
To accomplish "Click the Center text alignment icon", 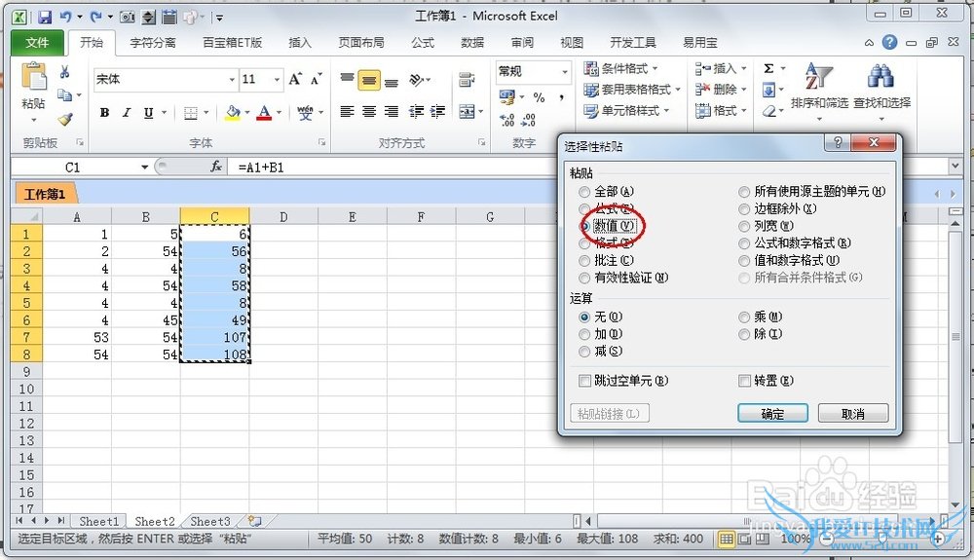I will point(369,112).
